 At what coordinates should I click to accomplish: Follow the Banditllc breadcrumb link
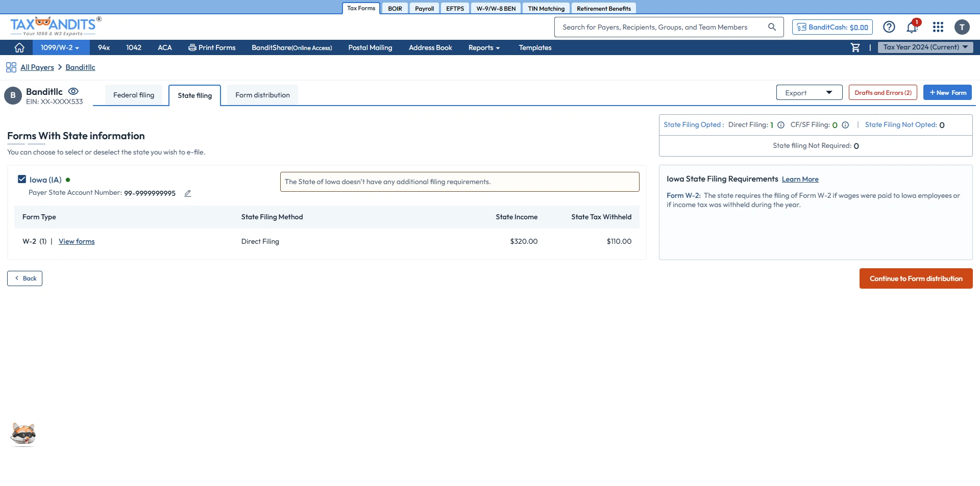[x=80, y=67]
